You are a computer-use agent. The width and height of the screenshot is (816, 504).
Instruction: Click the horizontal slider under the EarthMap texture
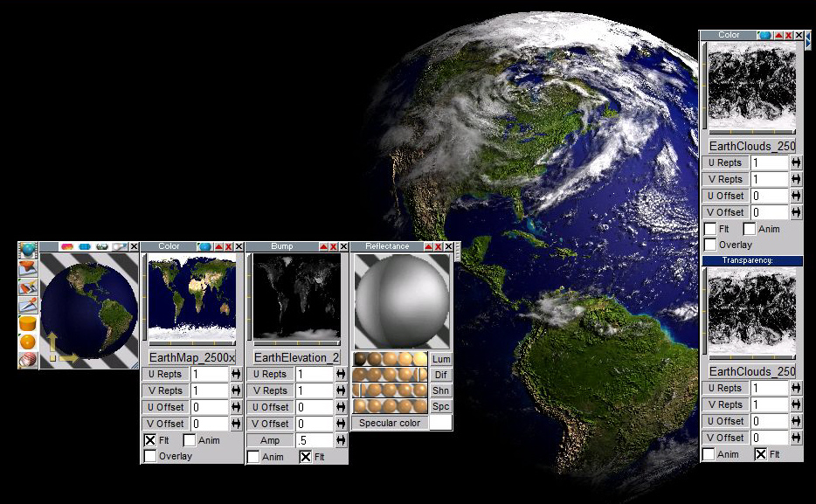(x=192, y=343)
